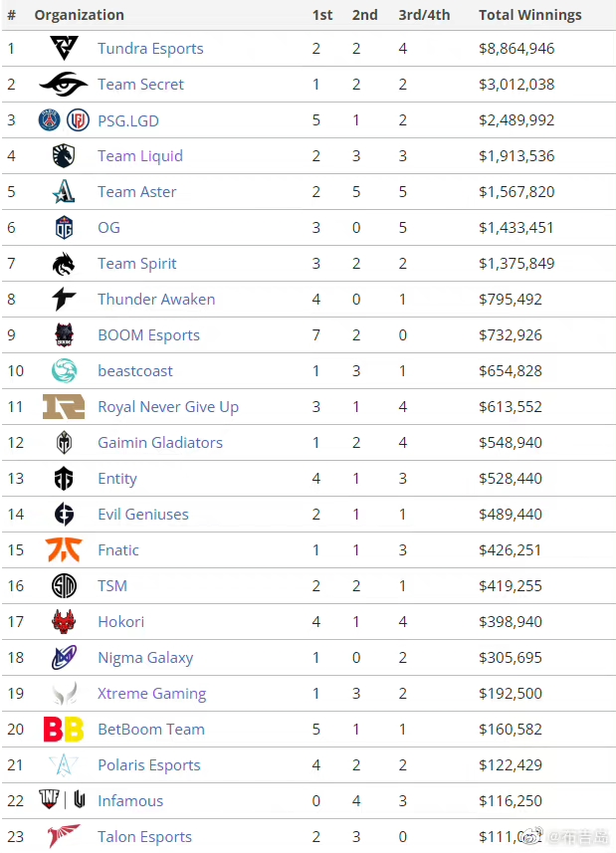
Task: Click the OG team logo
Action: pyautogui.click(x=64, y=227)
